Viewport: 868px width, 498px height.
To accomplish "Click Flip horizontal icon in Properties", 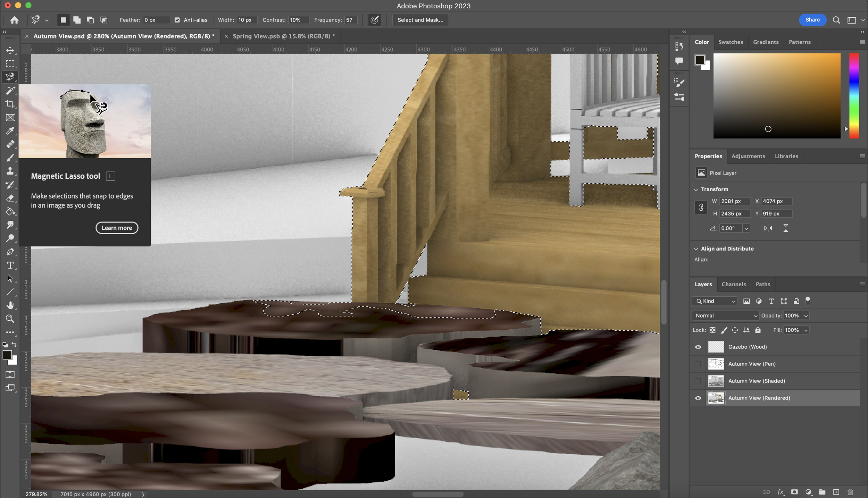I will tap(768, 228).
